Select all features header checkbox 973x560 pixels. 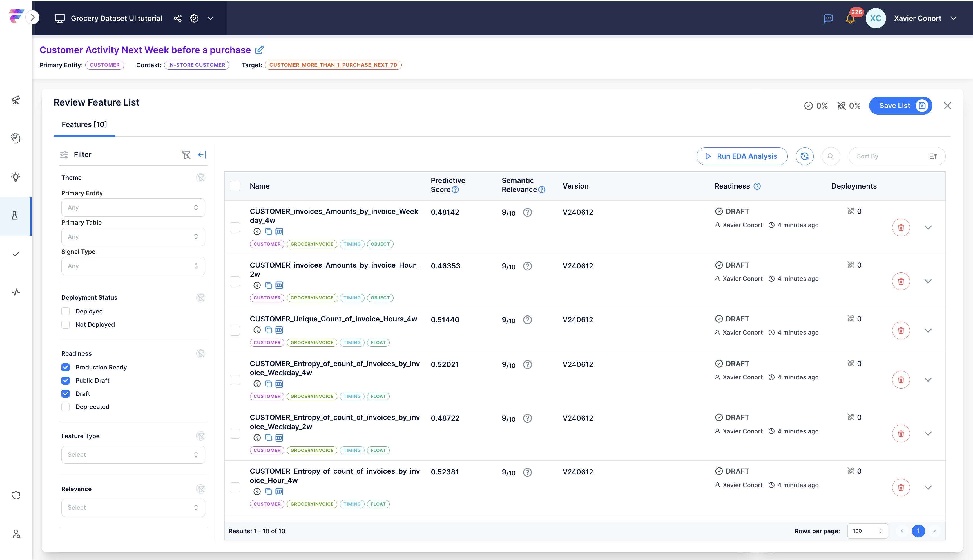click(x=235, y=186)
